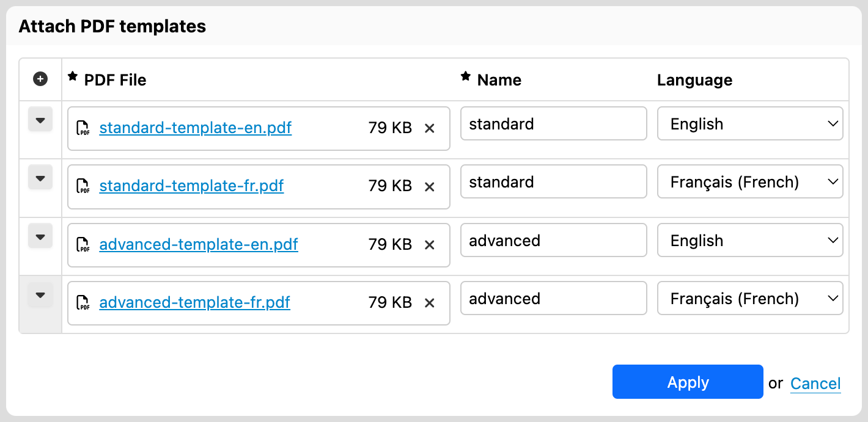Viewport: 868px width, 422px height.
Task: Open row actions arrow for advanced-template-fr.pdf
Action: (x=40, y=295)
